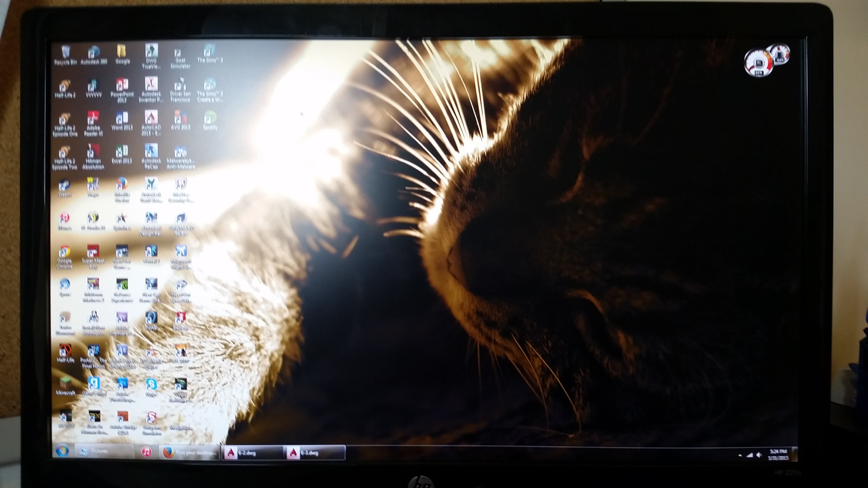This screenshot has width=868, height=488.
Task: Open GeForce Experience desktop shortcut
Action: [122, 290]
